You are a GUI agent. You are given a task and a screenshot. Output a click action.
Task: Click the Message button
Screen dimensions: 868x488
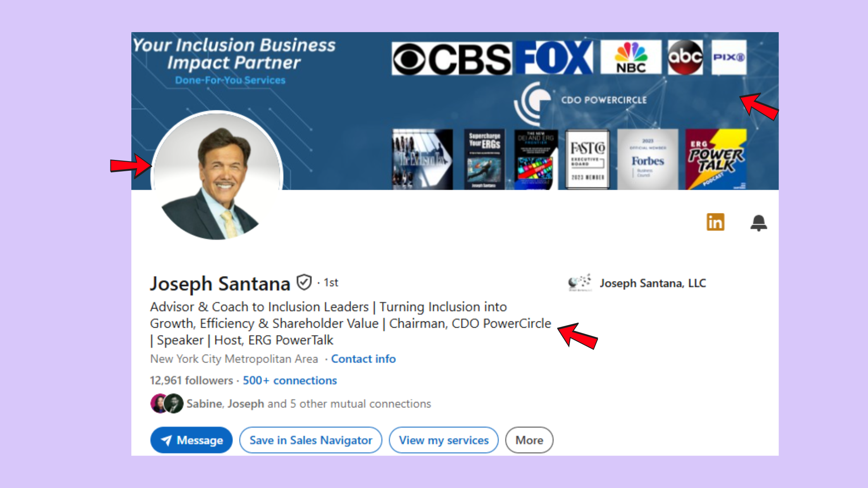tap(191, 440)
